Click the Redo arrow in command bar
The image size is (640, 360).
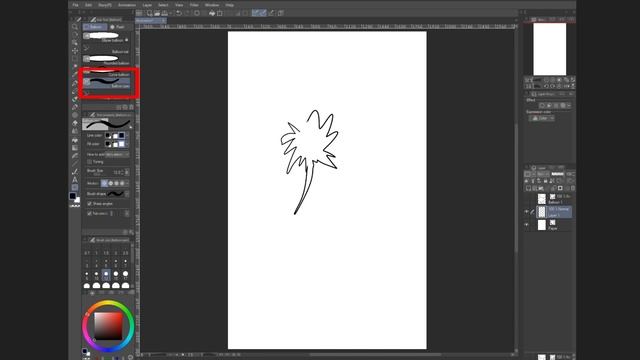click(187, 13)
